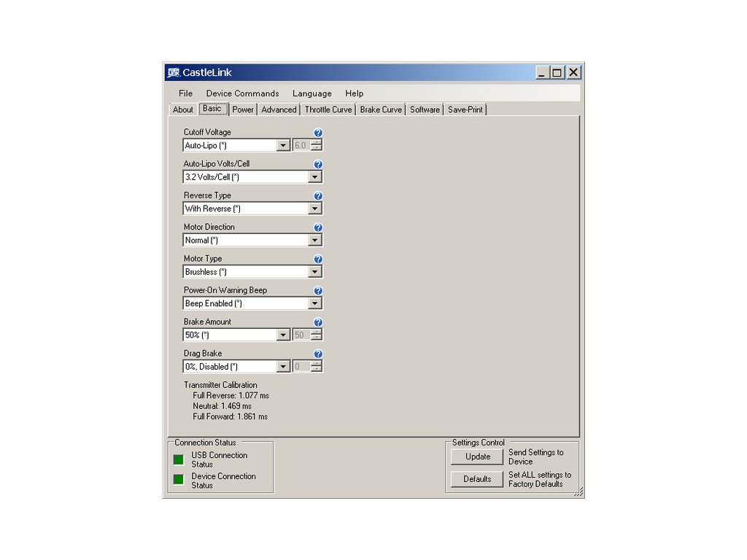Click the Update button

coord(477,456)
